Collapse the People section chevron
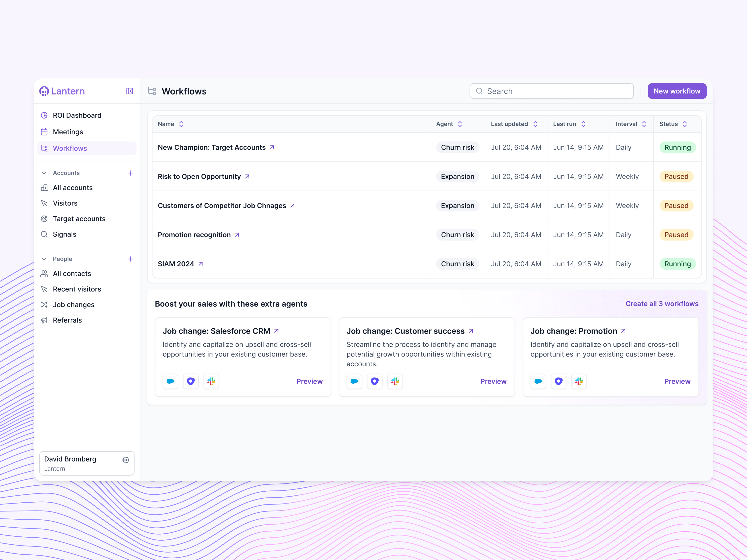The height and width of the screenshot is (560, 747). [x=44, y=259]
